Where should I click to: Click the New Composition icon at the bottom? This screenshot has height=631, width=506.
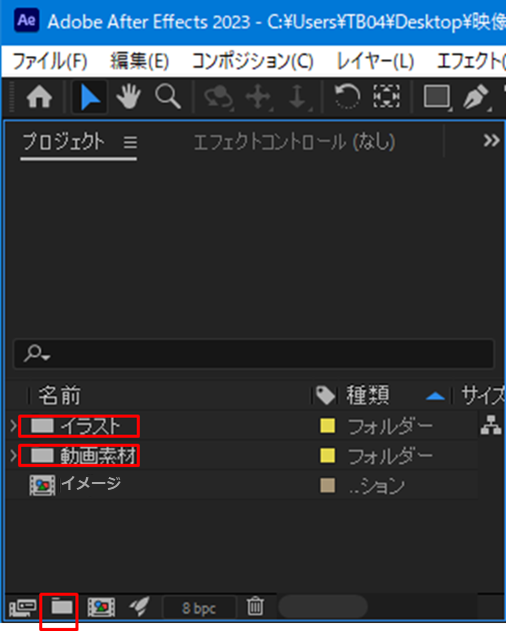pyautogui.click(x=101, y=607)
